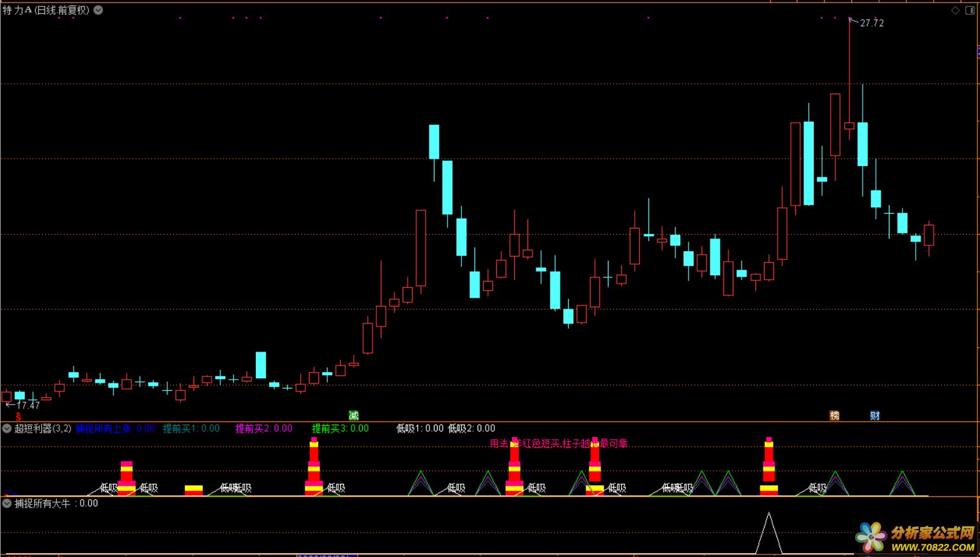Click the 提前买2: 0.00 value label
This screenshot has width=980, height=557.
point(263,428)
